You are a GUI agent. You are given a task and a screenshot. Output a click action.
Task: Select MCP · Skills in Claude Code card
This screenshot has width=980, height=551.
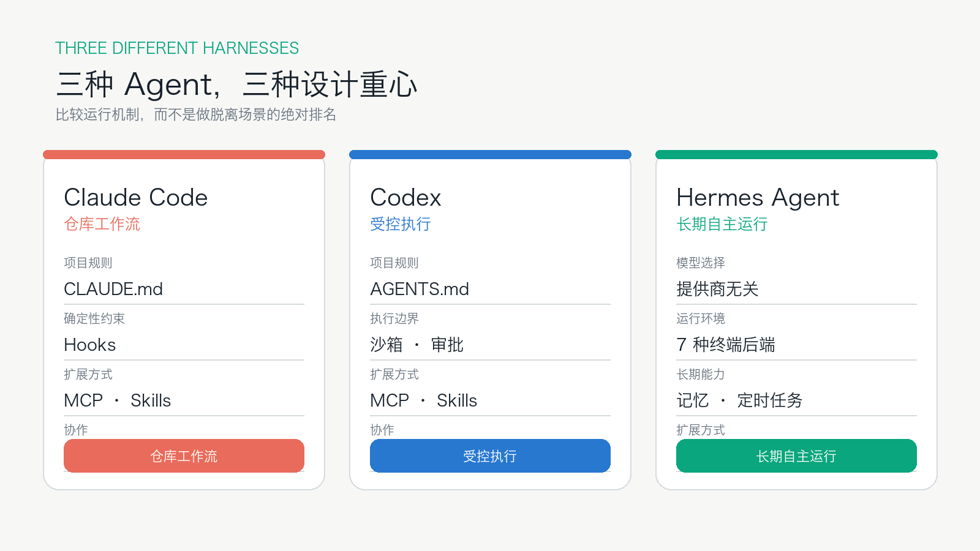[118, 400]
